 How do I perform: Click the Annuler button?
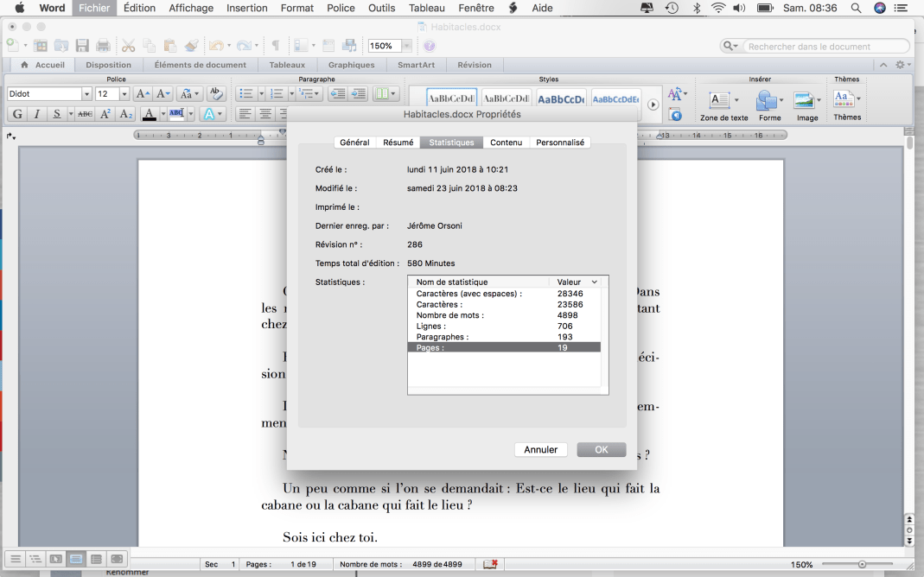click(541, 450)
